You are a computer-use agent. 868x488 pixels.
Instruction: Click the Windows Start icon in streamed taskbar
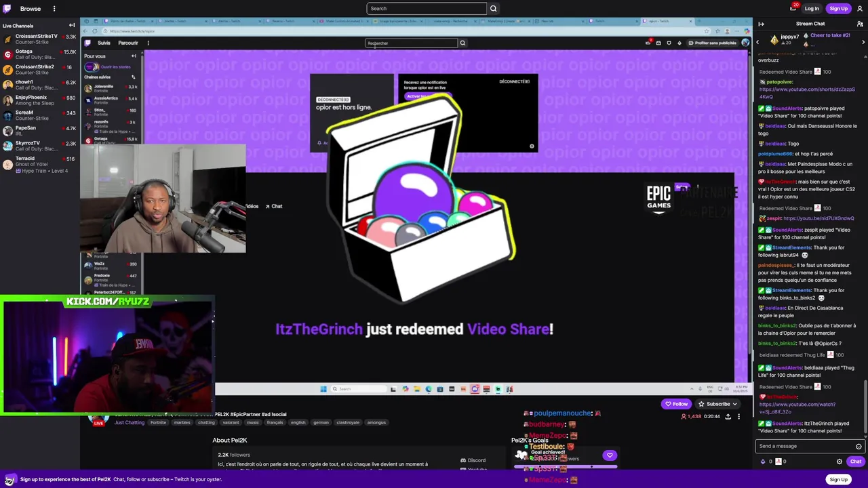323,389
